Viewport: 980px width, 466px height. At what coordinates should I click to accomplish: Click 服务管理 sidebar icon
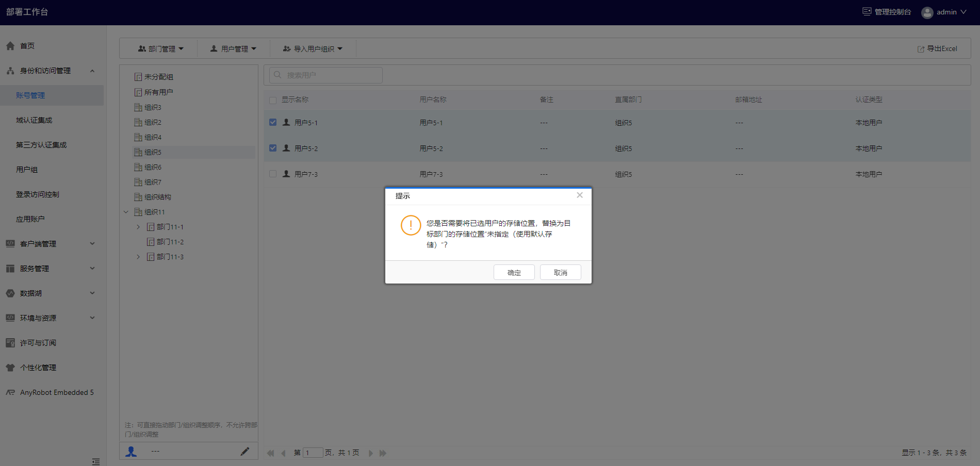click(10, 268)
